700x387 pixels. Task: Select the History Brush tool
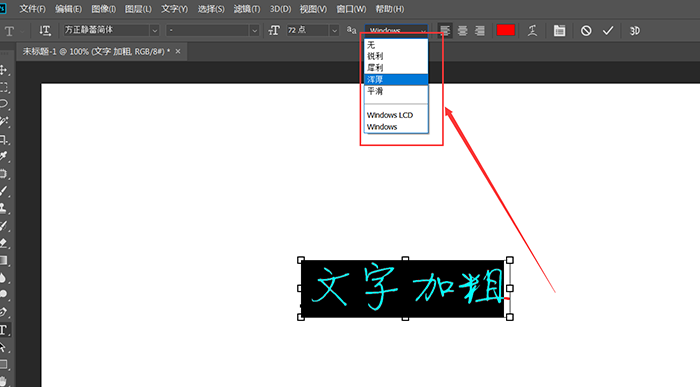click(4, 226)
